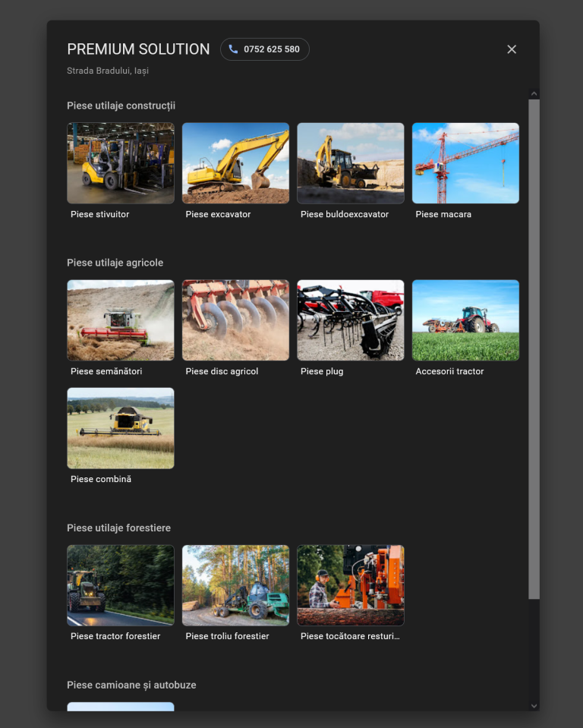
Task: Click the vertical scrollbar thumb
Action: coord(534,349)
